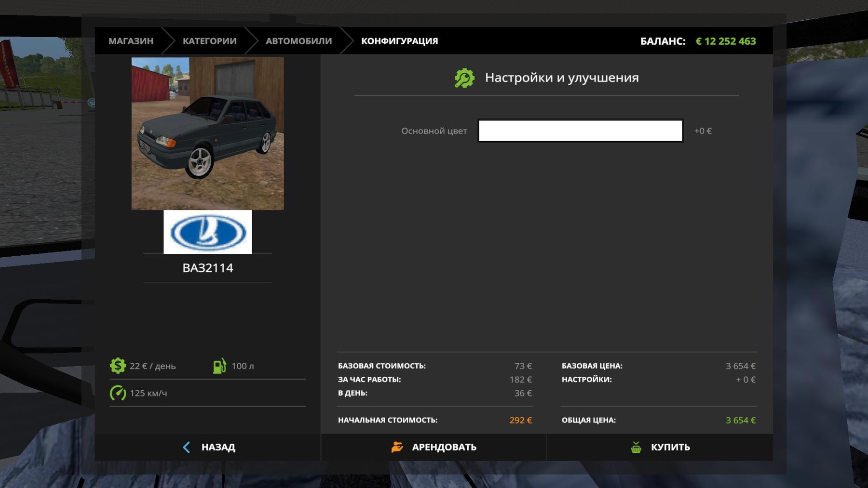Click the ВАЗ2114 vehicle name label

pyautogui.click(x=207, y=268)
